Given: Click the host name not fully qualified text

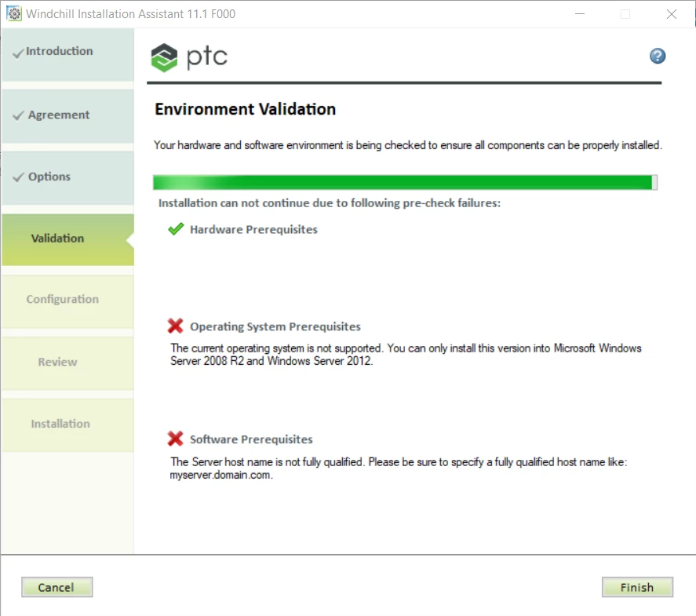Looking at the screenshot, I should 398,468.
